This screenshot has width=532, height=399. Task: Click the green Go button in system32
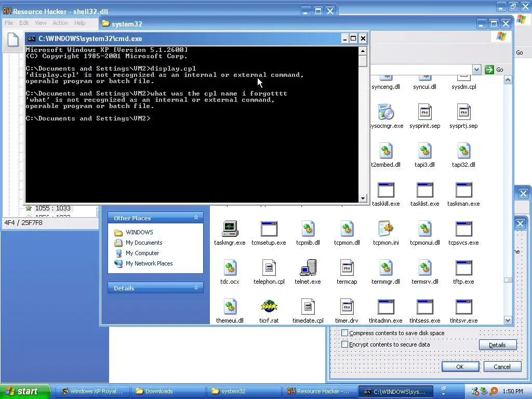point(494,70)
